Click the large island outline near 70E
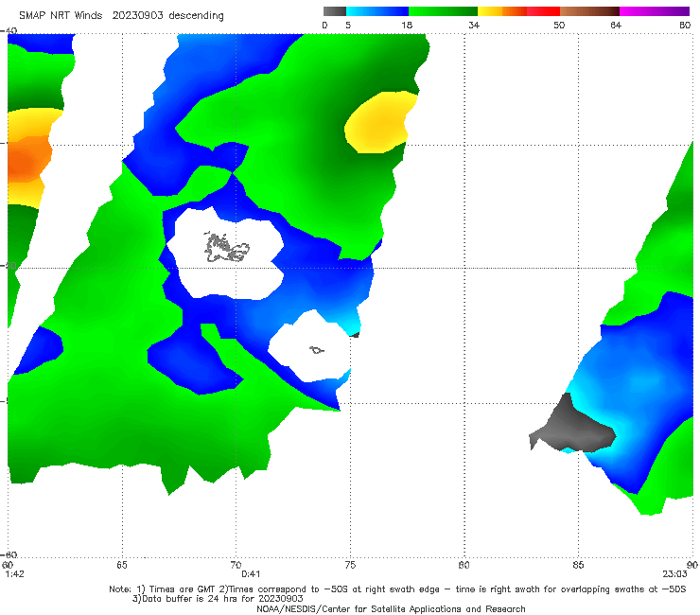This screenshot has height=615, width=700. pos(226,248)
